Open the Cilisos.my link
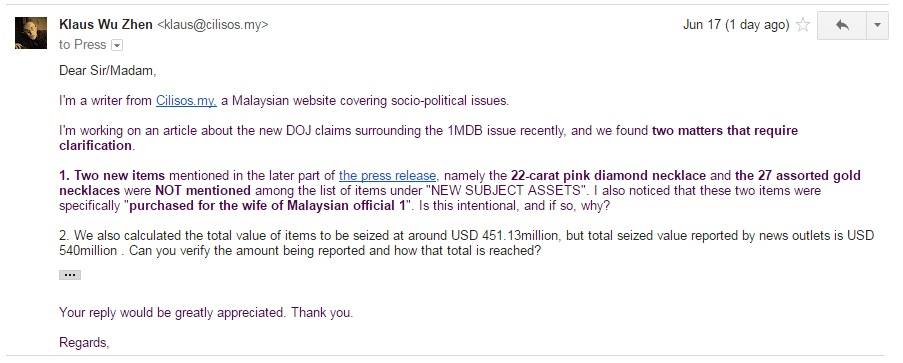Image resolution: width=903 pixels, height=363 pixels. pos(186,101)
